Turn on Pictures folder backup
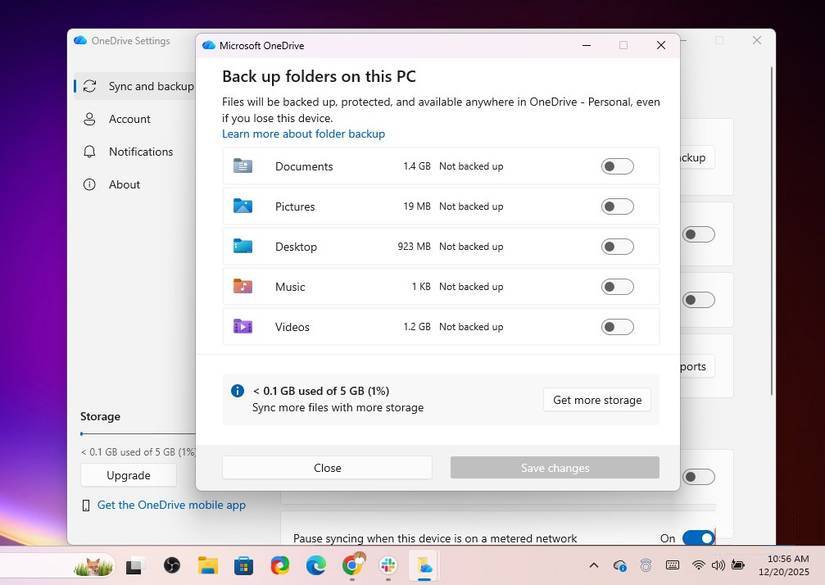825x585 pixels. [617, 206]
